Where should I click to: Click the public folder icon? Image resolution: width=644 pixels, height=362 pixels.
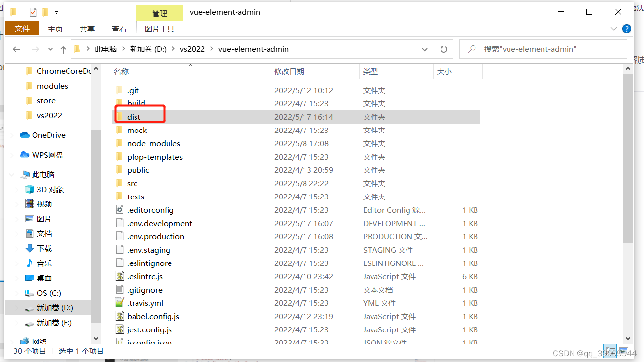point(119,170)
